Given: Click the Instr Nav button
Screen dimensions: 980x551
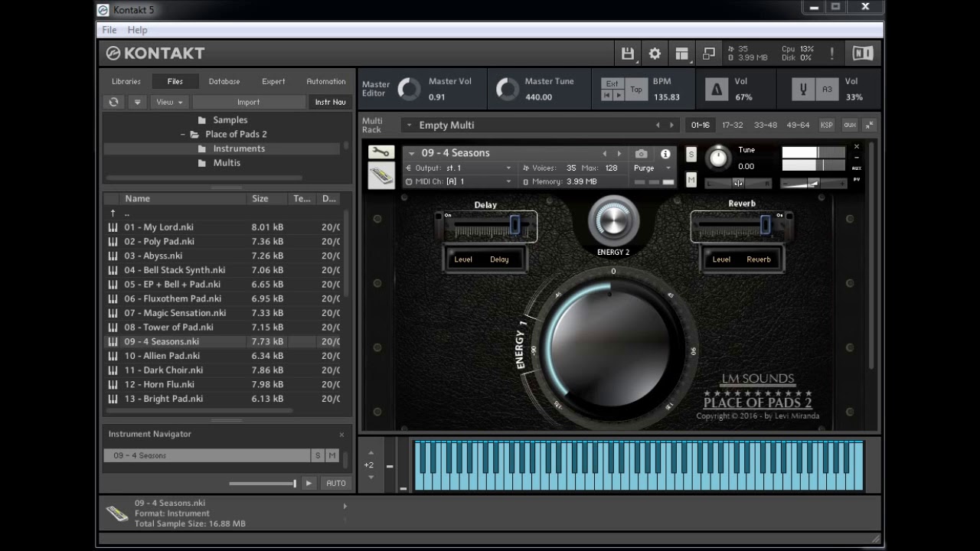Looking at the screenshot, I should [x=330, y=102].
